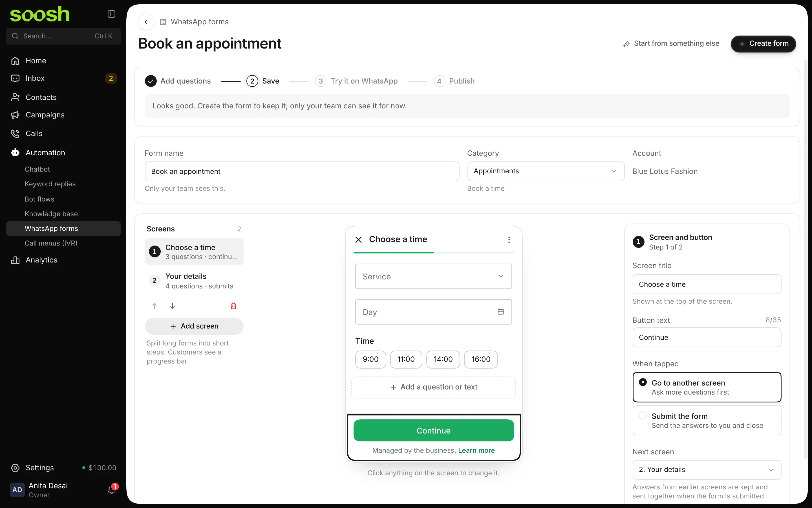812x508 pixels.
Task: Click the preview progress bar
Action: [x=434, y=252]
